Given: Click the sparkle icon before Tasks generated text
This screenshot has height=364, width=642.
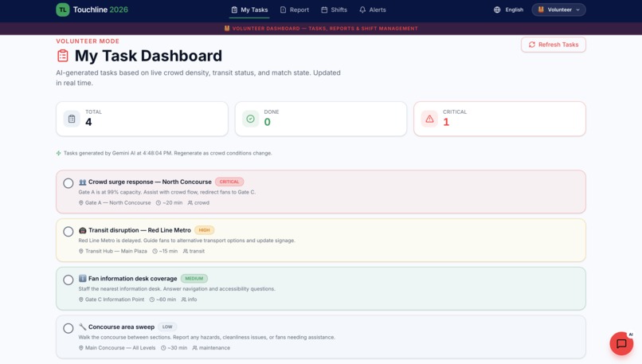Looking at the screenshot, I should pyautogui.click(x=59, y=153).
